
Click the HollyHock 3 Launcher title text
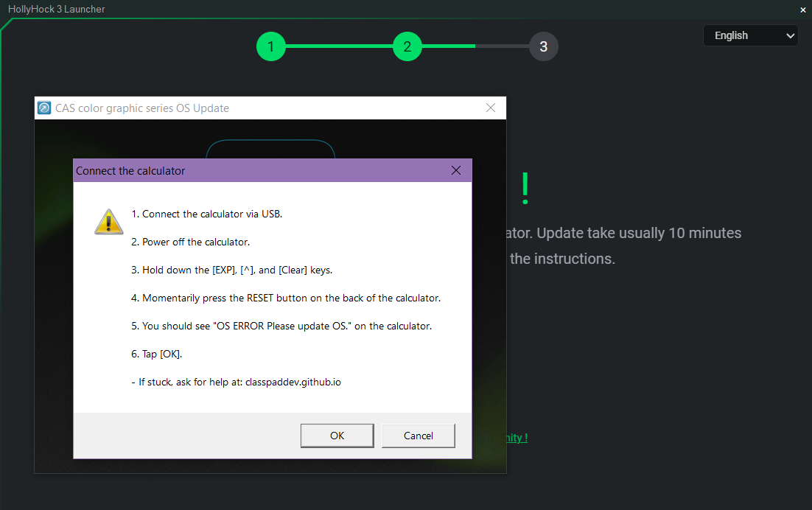(x=57, y=10)
